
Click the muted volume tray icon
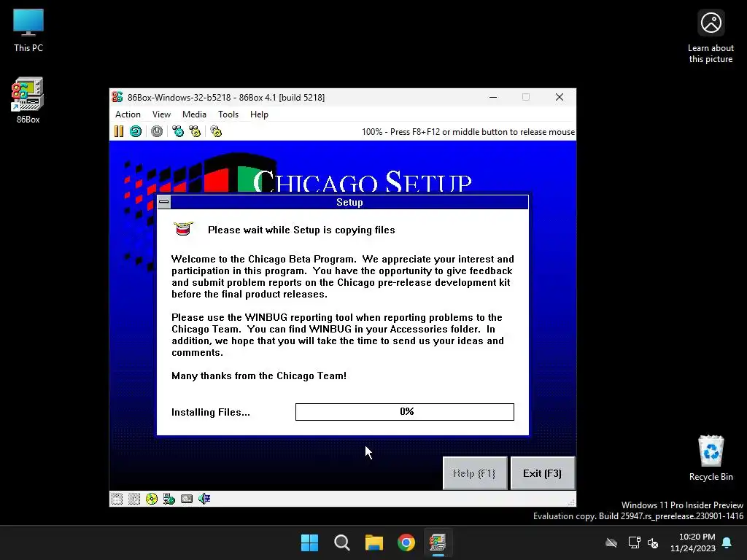653,542
